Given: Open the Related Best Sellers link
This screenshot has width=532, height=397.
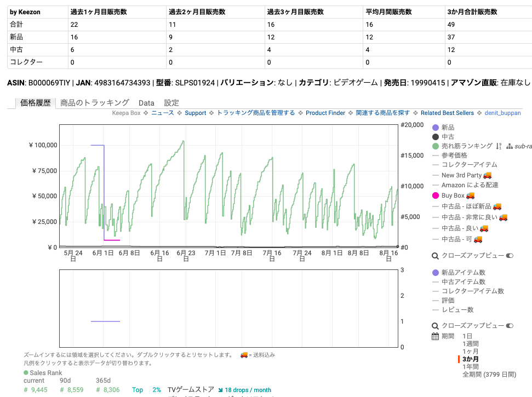Looking at the screenshot, I should (447, 113).
